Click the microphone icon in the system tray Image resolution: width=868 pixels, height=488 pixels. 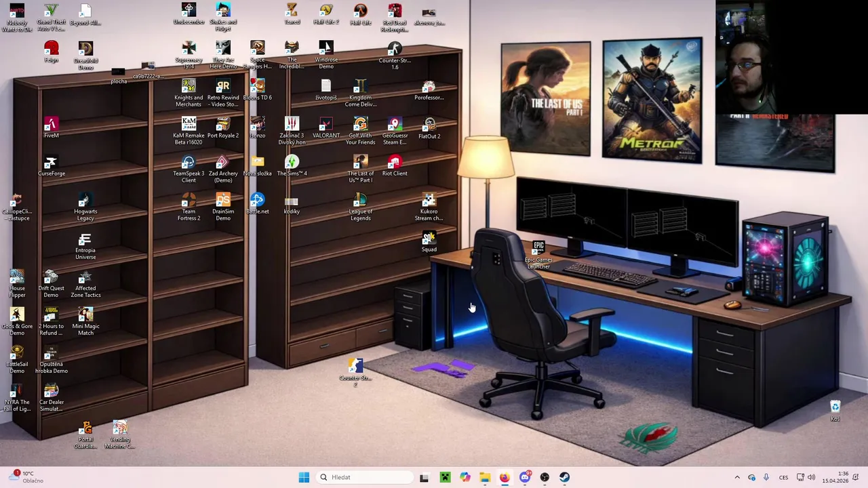[766, 477]
